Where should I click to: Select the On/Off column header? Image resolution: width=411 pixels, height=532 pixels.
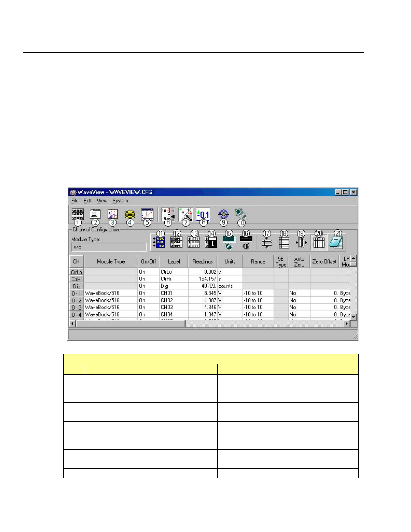point(149,261)
